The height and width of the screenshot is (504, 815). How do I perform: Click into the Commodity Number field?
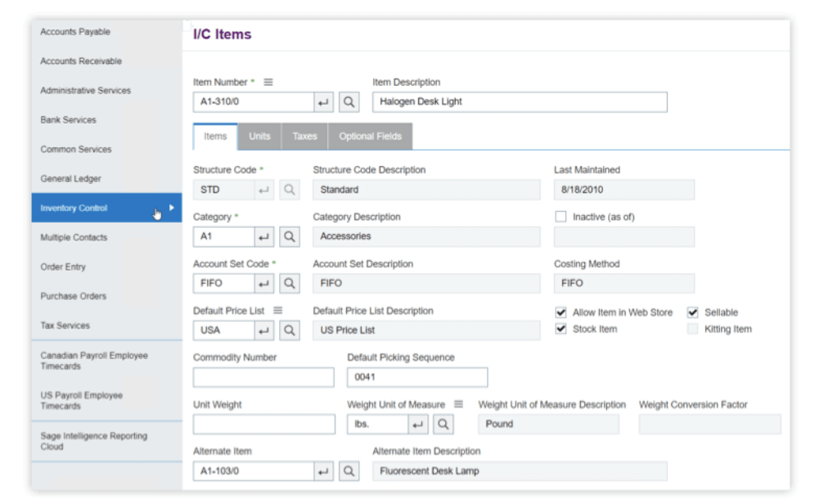pyautogui.click(x=263, y=377)
